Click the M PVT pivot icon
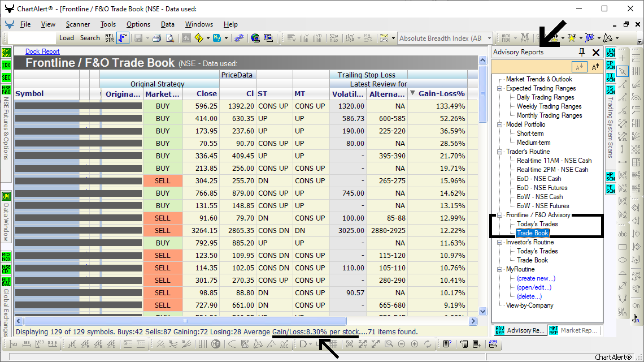 coord(524,38)
